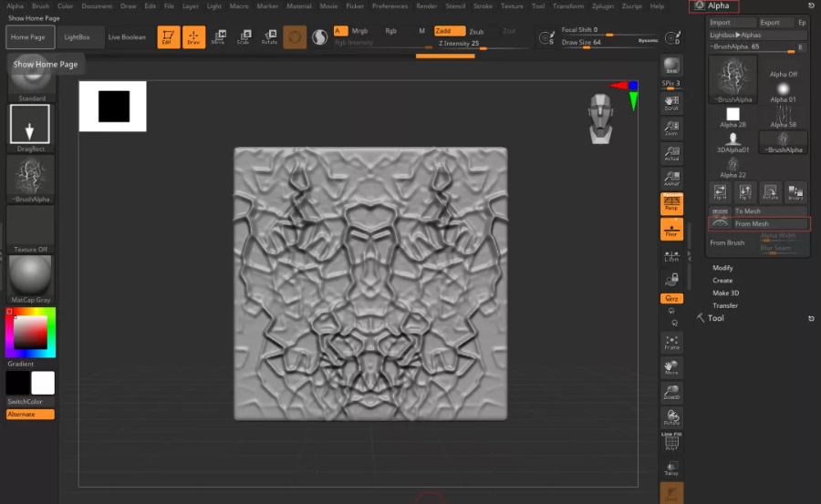This screenshot has height=504, width=821.
Task: Click the BPR render button
Action: [671, 66]
